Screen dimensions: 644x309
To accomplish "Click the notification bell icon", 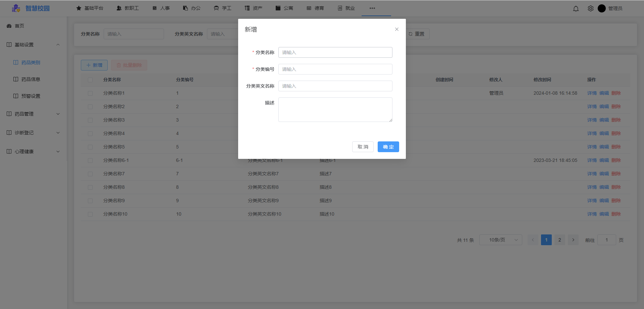I will coord(576,9).
